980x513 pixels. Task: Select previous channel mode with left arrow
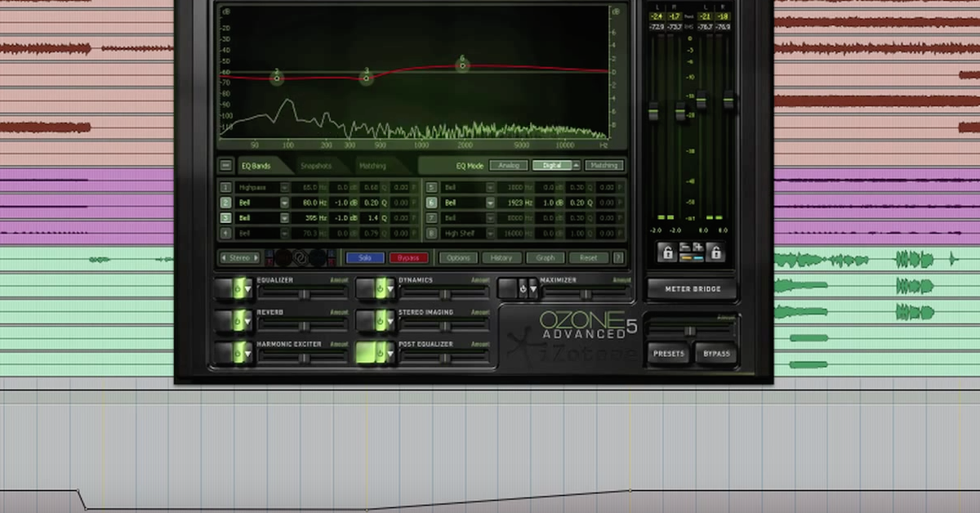pyautogui.click(x=224, y=257)
